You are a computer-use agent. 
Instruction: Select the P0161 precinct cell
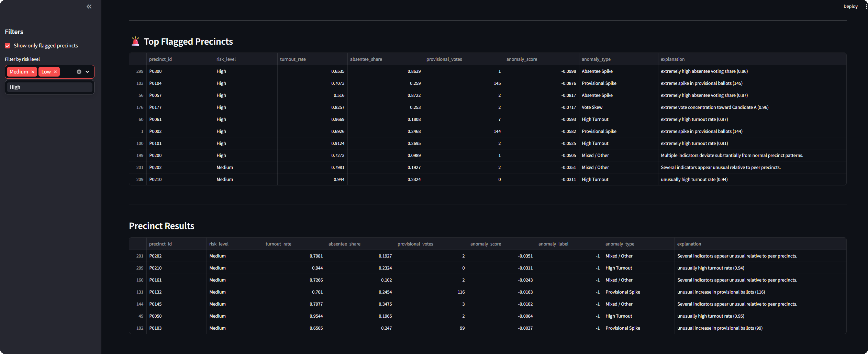(177, 280)
